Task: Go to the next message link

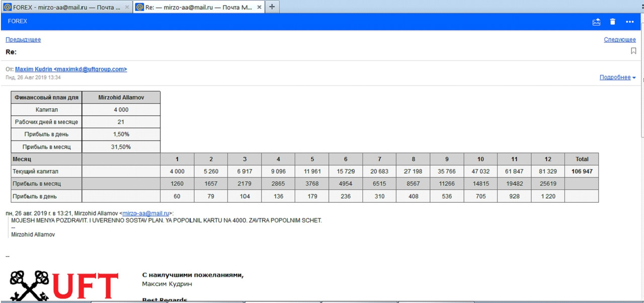Action: (620, 39)
